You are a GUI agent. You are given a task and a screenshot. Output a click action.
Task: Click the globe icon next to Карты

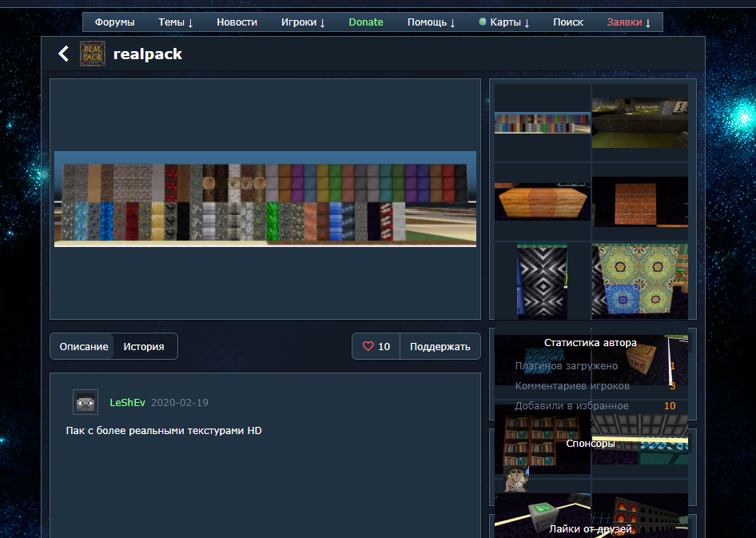point(483,22)
